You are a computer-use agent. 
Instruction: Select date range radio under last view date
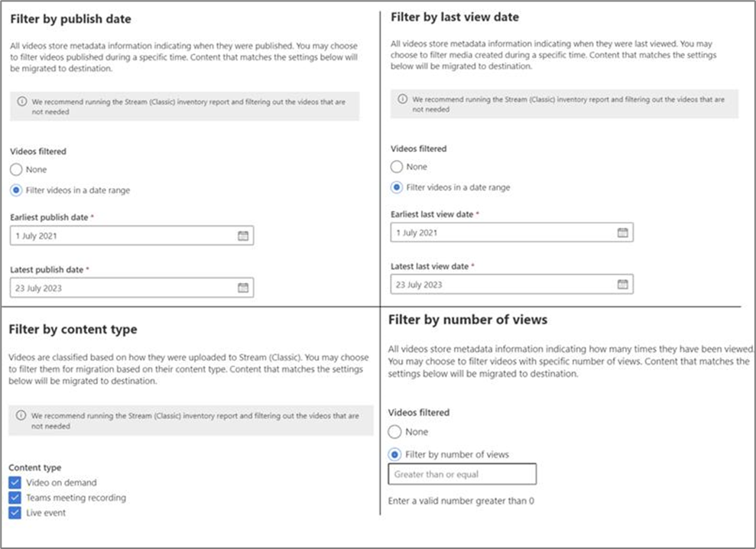coord(396,187)
